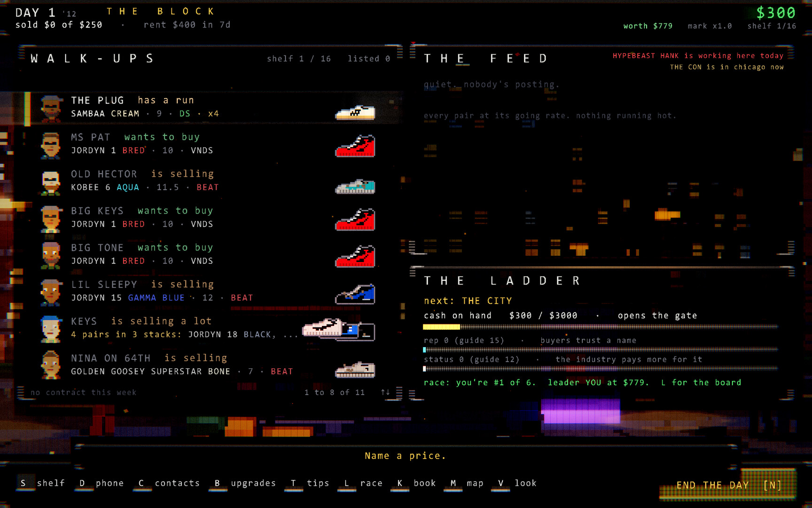Open the map view
This screenshot has height=508, width=812.
pyautogui.click(x=466, y=483)
